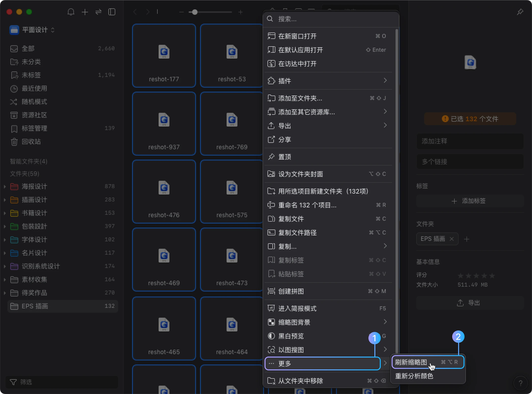Viewport: 532px width, 394px height.
Task: Click the plus zoom-in icon
Action: 241,12
